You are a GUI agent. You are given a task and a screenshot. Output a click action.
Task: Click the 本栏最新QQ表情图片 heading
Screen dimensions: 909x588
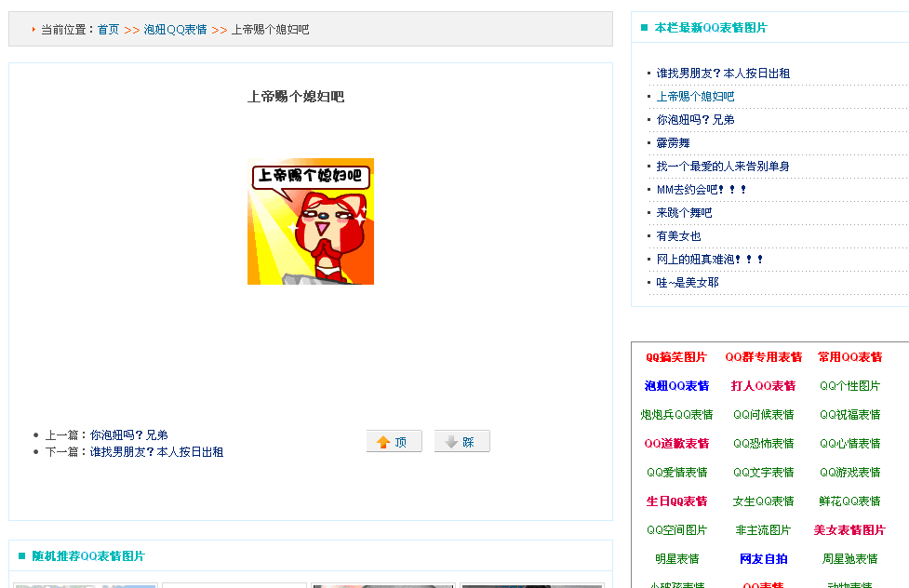click(710, 27)
